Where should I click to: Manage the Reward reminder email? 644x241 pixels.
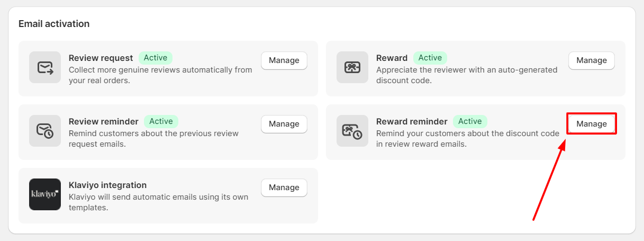592,124
